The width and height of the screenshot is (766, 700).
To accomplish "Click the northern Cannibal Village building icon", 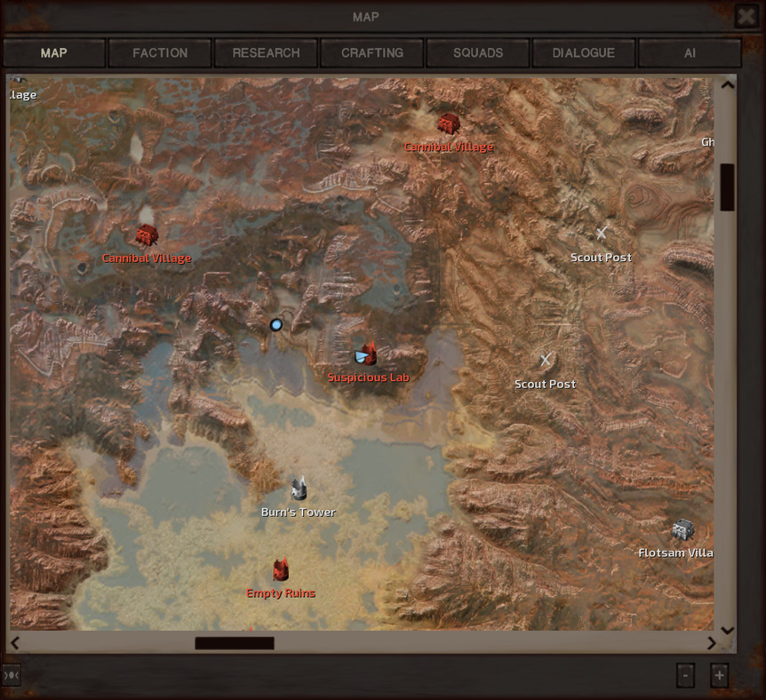I will [449, 123].
